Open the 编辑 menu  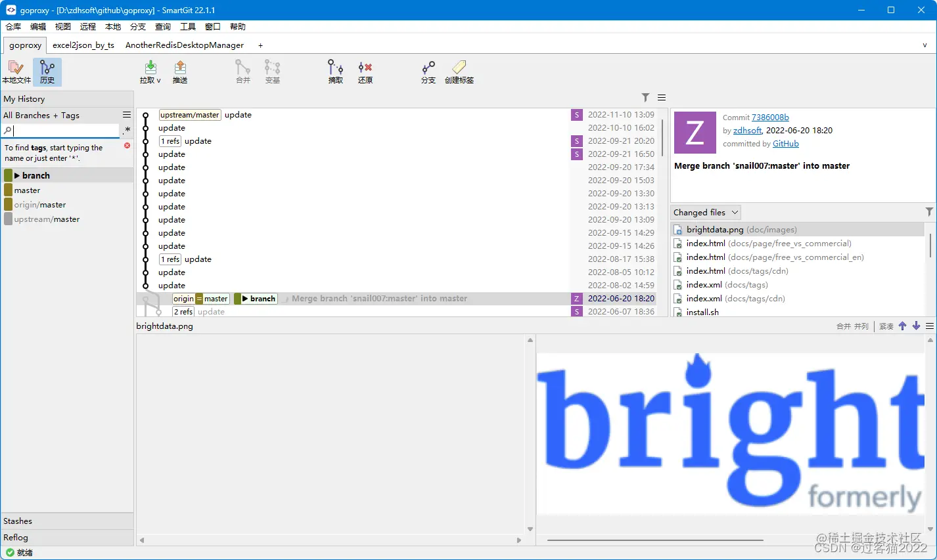[x=38, y=27]
